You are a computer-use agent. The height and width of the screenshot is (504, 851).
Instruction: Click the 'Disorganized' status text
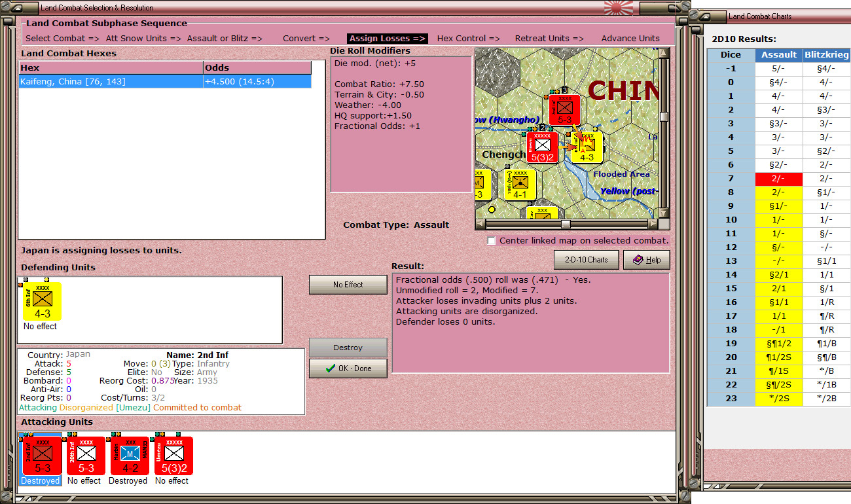coord(86,408)
